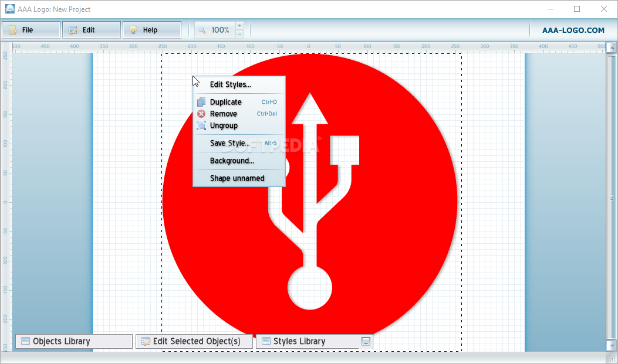Click the AAA Logo app title icon
The image size is (618, 364).
click(x=10, y=9)
